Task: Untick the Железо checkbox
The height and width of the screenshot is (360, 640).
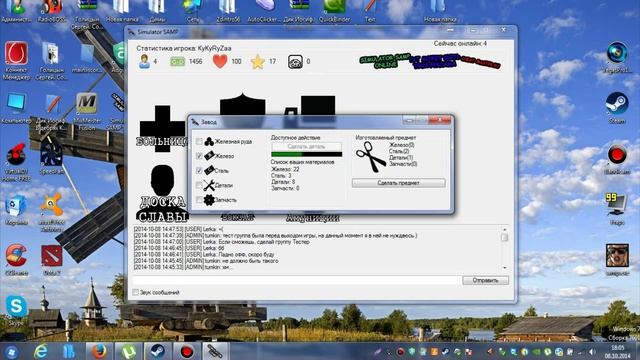Action: click(x=199, y=156)
